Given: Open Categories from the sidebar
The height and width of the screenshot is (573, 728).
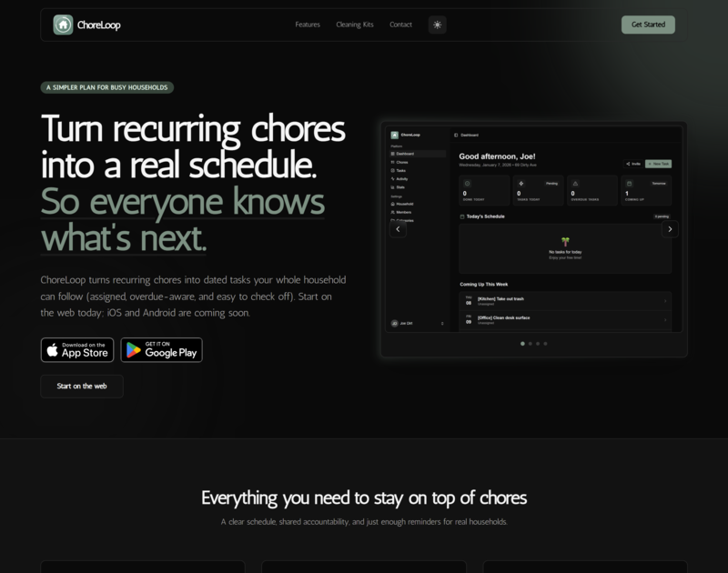Looking at the screenshot, I should pos(390,219).
